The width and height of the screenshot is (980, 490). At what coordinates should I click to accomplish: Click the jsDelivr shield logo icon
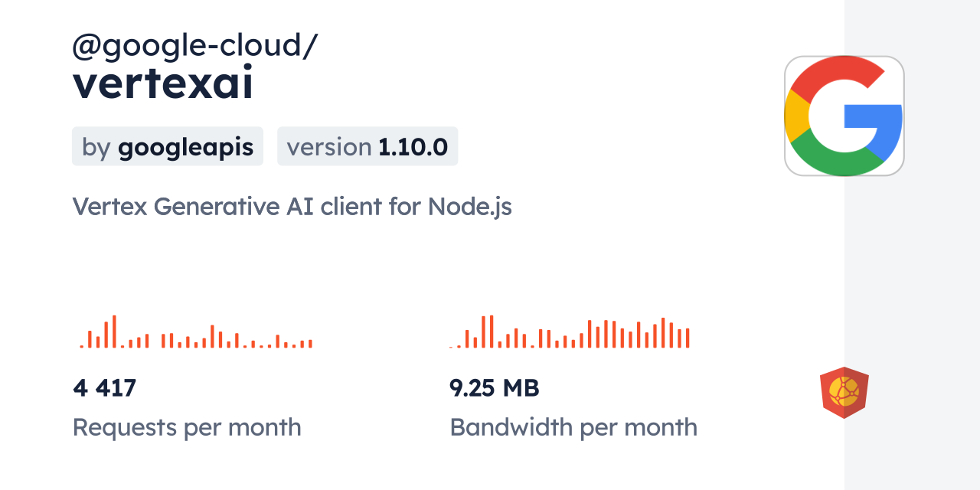(844, 392)
